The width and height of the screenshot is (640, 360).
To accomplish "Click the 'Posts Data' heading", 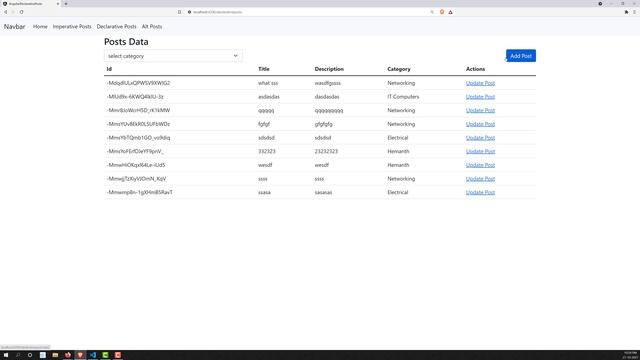I will click(x=126, y=42).
